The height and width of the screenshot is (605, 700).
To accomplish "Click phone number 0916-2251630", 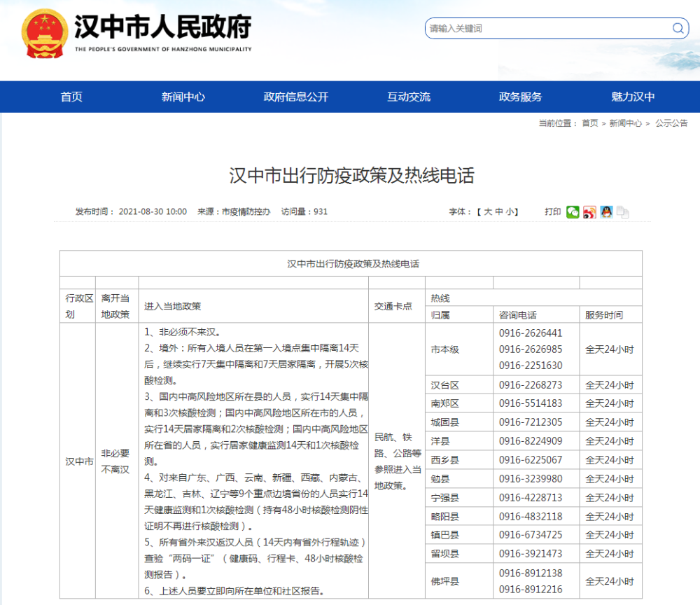I will 531,366.
